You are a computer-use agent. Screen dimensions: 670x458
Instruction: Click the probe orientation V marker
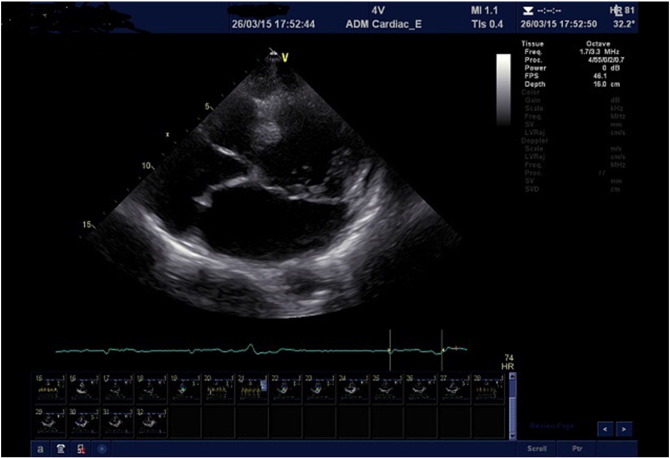(x=285, y=57)
